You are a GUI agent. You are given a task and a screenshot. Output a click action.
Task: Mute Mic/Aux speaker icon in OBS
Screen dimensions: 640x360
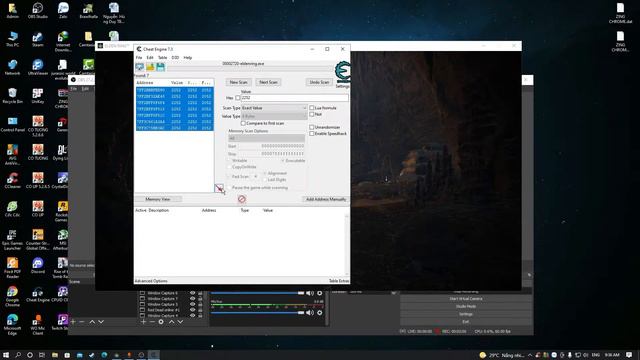click(310, 313)
